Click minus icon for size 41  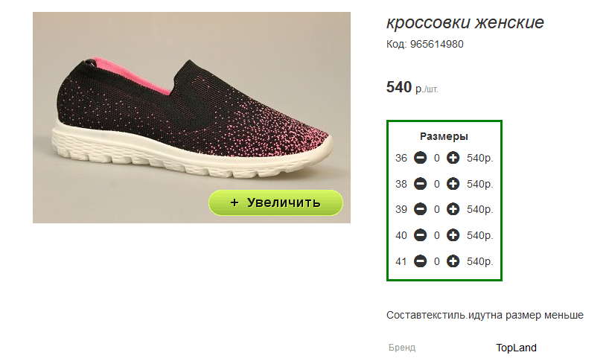pos(420,261)
